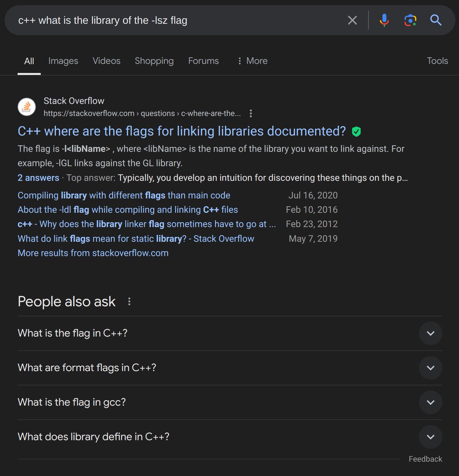The width and height of the screenshot is (459, 476).
Task: Expand 'What is the flag in gcc?'
Action: point(230,402)
